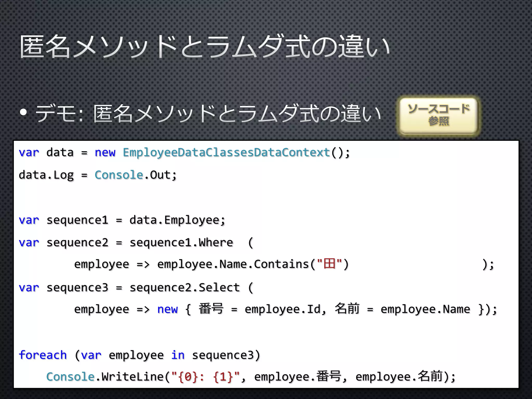Image resolution: width=532 pixels, height=399 pixels.
Task: Click sequence1.Where in the code
Action: tap(181, 243)
